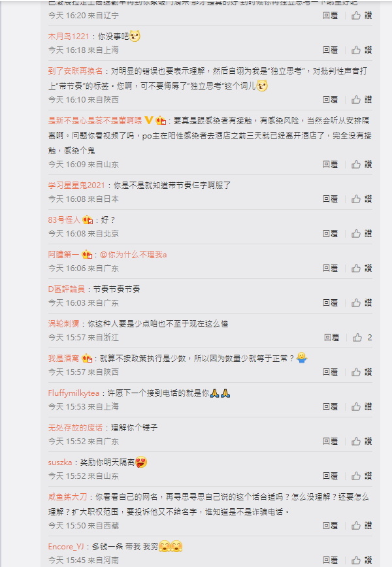Reply to 我是酒窝's comment
The width and height of the screenshot is (392, 567).
click(x=330, y=372)
